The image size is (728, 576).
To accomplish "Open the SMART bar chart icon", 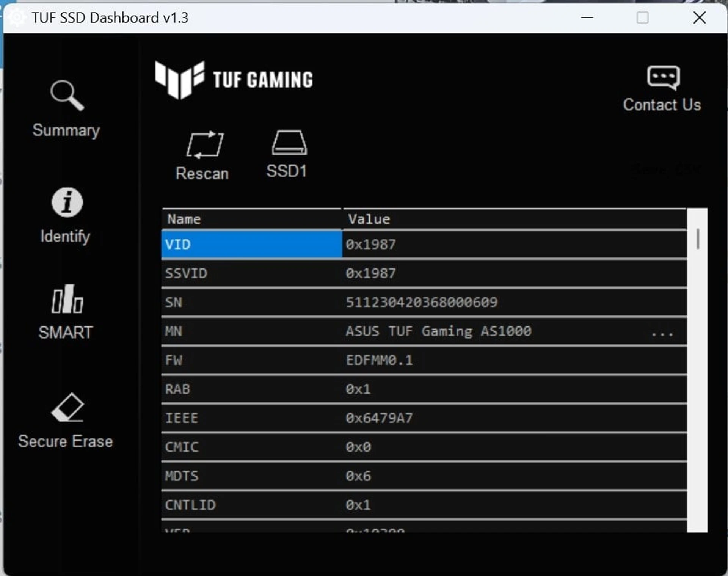I will pos(67,299).
